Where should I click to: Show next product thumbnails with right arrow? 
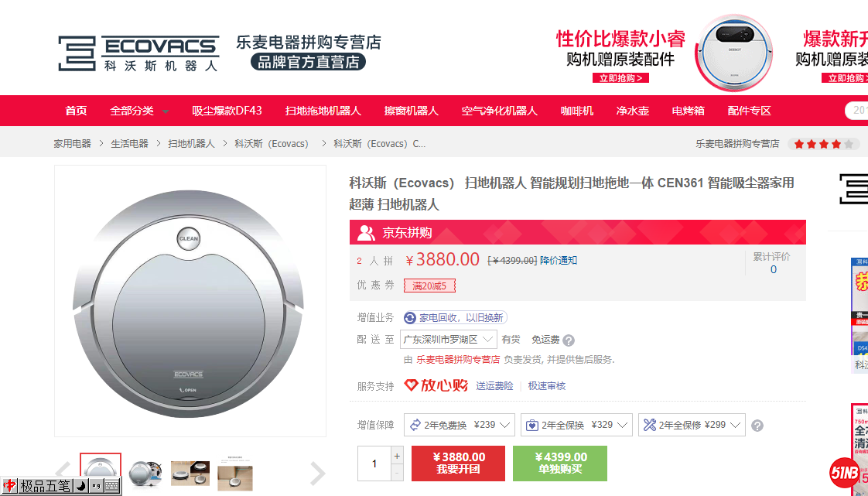coord(317,473)
